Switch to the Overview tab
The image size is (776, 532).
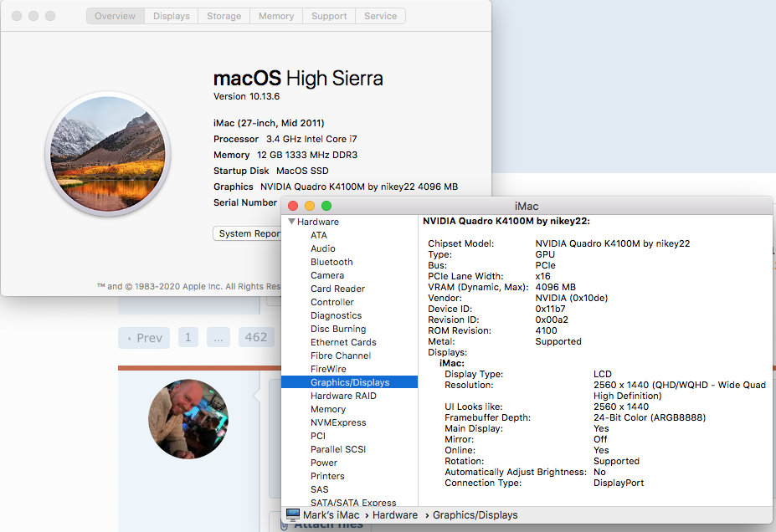115,16
